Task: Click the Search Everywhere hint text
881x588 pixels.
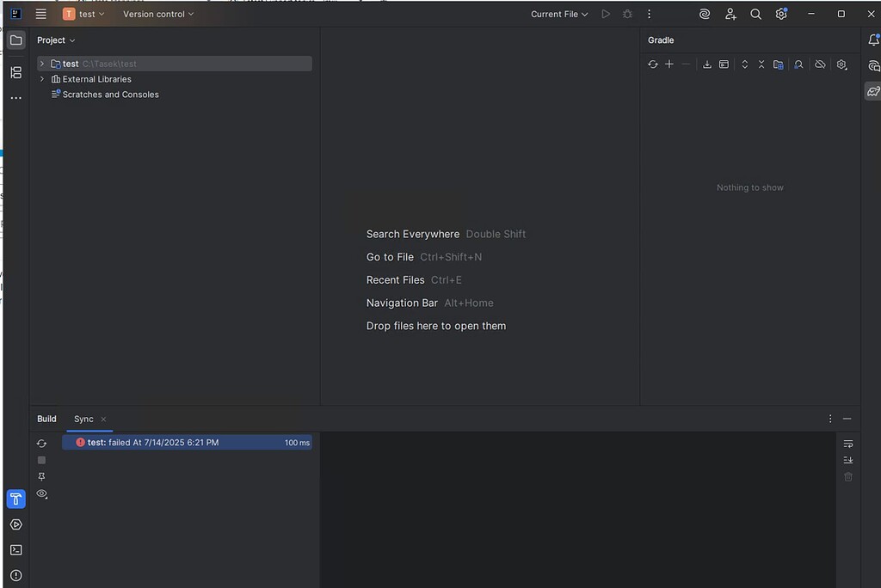Action: [413, 234]
